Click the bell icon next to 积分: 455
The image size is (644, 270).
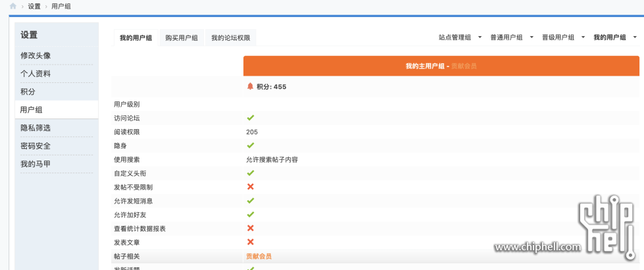(x=250, y=86)
